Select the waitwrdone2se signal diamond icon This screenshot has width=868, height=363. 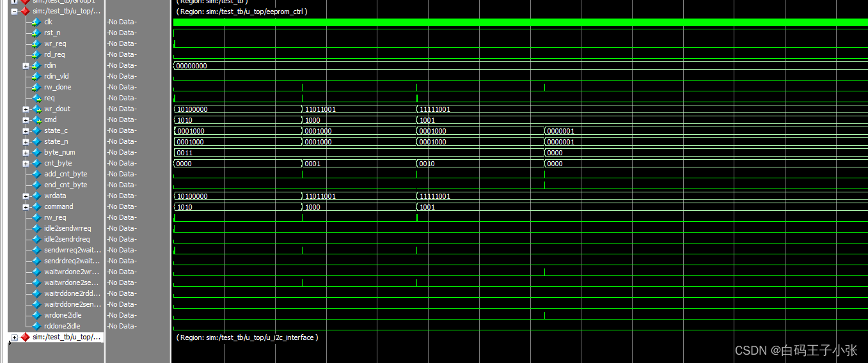[x=36, y=282]
